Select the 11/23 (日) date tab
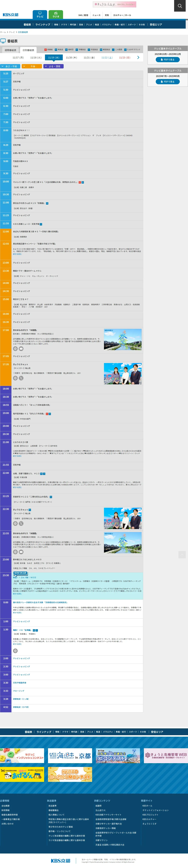 (x=125, y=58)
